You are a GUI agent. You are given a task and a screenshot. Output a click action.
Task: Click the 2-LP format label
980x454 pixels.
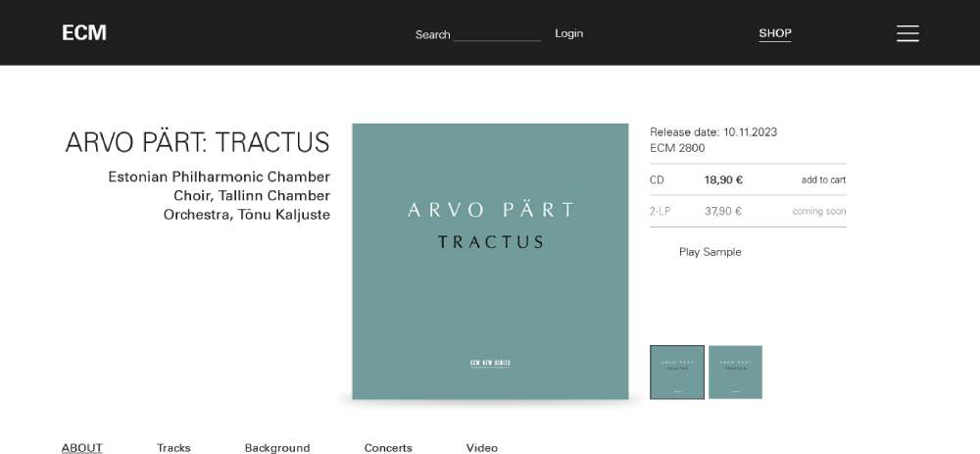(660, 212)
